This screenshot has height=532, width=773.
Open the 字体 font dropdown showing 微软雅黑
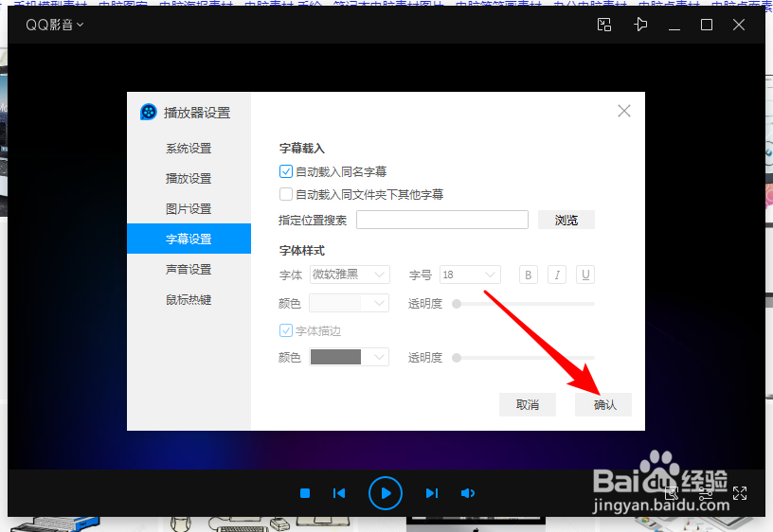tap(350, 275)
